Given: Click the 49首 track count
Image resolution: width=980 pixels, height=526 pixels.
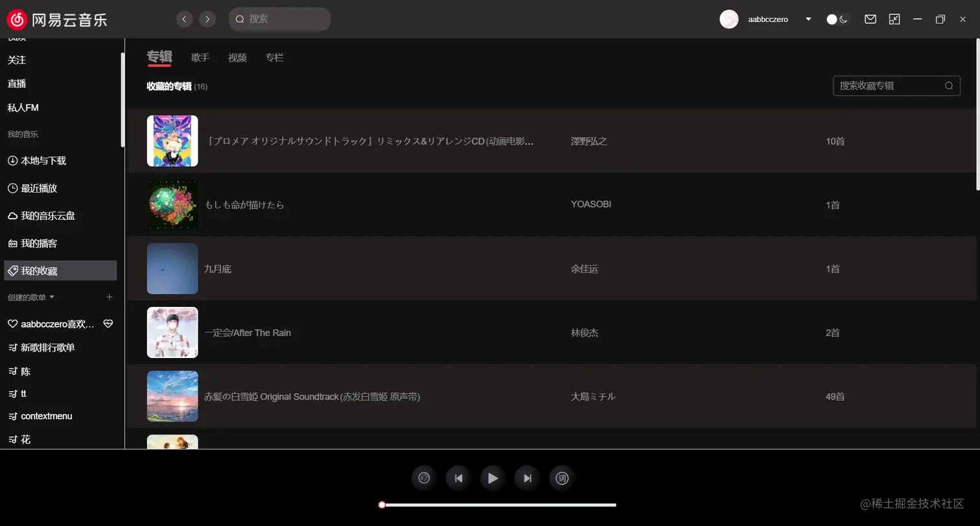Looking at the screenshot, I should pos(835,396).
